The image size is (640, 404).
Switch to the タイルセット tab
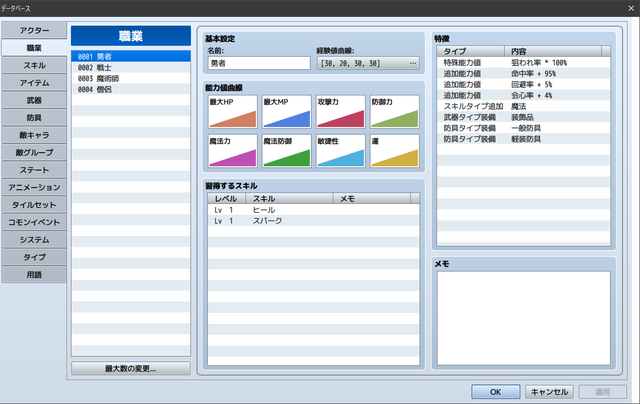point(34,205)
